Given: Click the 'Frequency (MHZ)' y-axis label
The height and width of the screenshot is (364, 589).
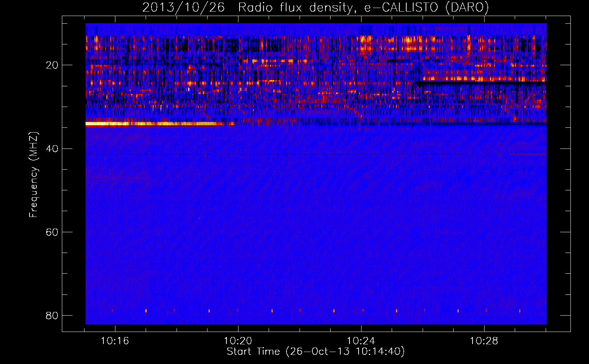Looking at the screenshot, I should pyautogui.click(x=33, y=175).
